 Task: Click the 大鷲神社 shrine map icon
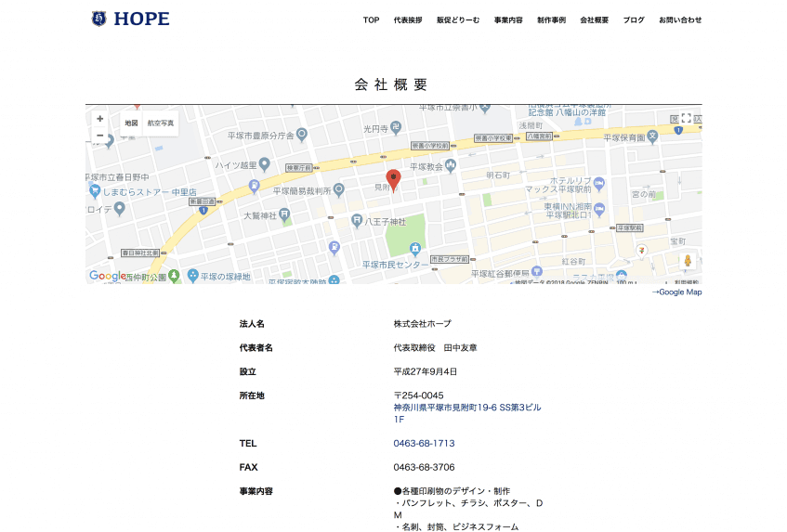[x=284, y=214]
